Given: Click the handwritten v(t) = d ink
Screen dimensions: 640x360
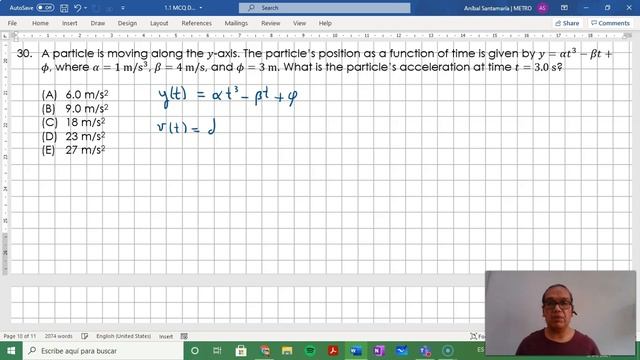Looking at the screenshot, I should (x=186, y=128).
